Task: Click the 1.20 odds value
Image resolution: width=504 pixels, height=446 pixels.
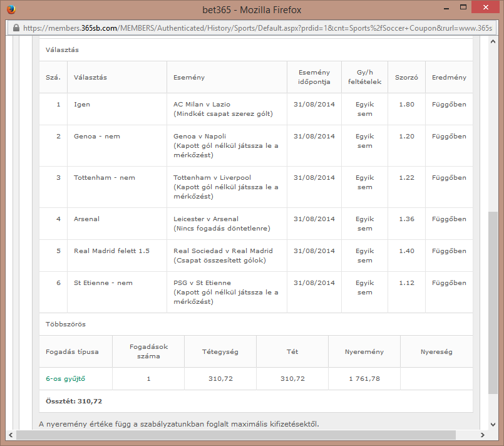Action: (x=406, y=137)
